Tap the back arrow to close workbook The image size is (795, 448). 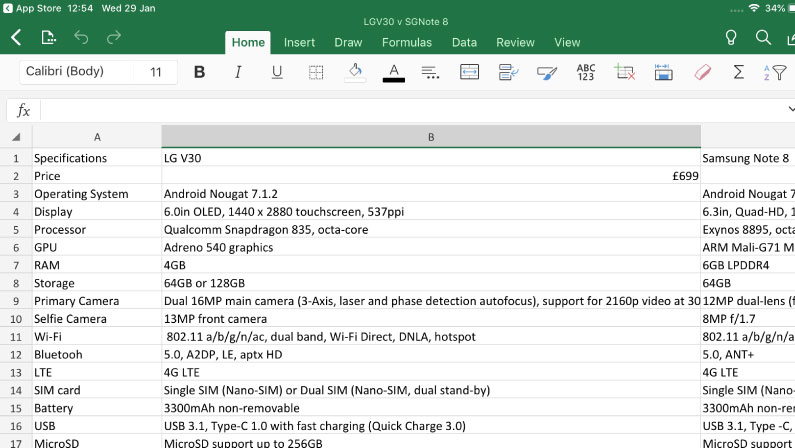16,38
